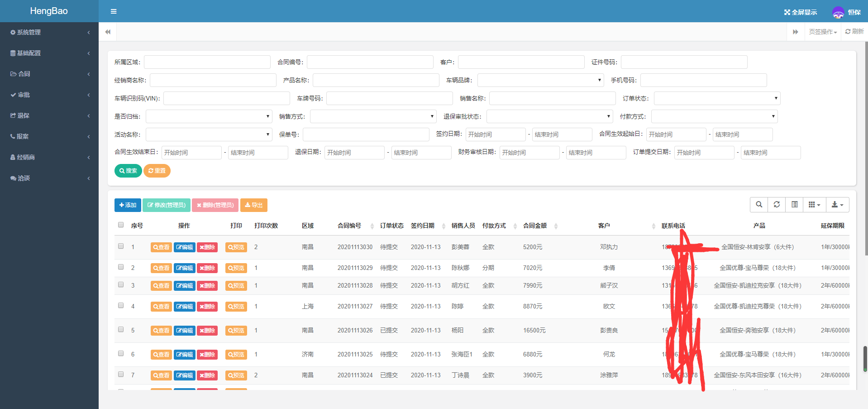
Task: Open the 付款方式 dropdown
Action: (715, 116)
